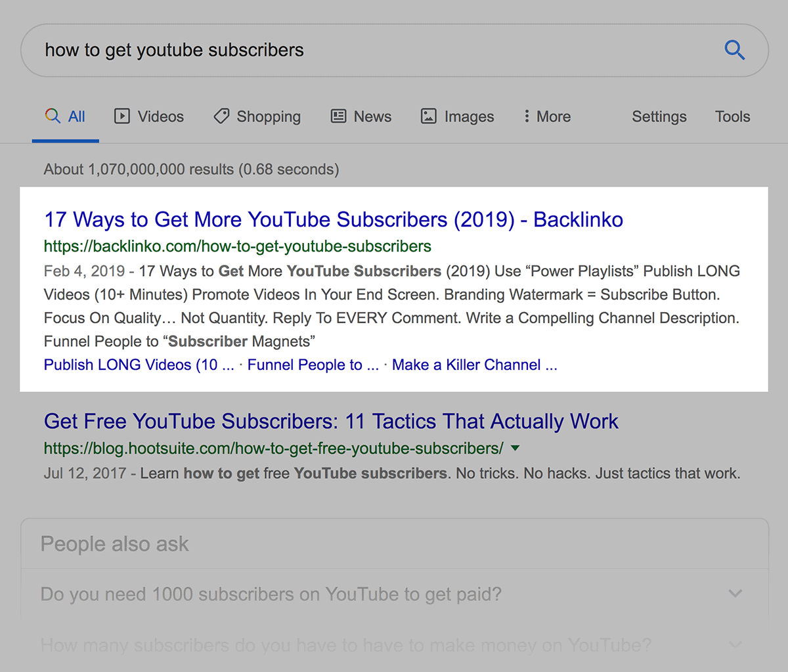Screen dimensions: 788x672
Task: Open the More search categories menu
Action: [x=547, y=116]
